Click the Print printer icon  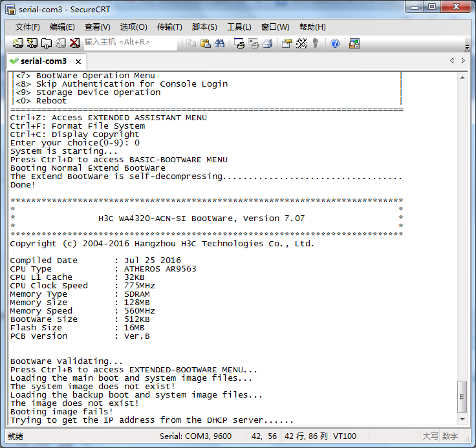coord(268,43)
